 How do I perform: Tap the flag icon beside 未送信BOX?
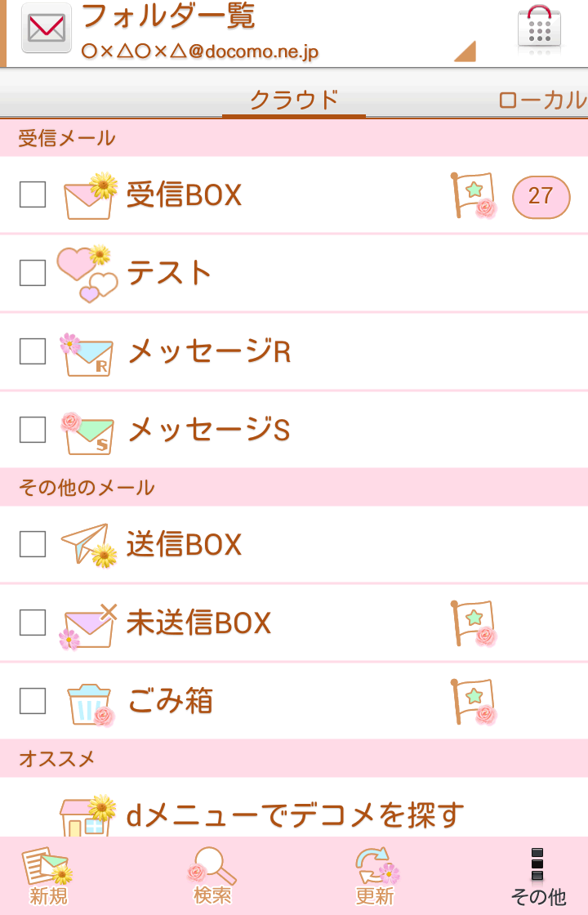tap(474, 623)
